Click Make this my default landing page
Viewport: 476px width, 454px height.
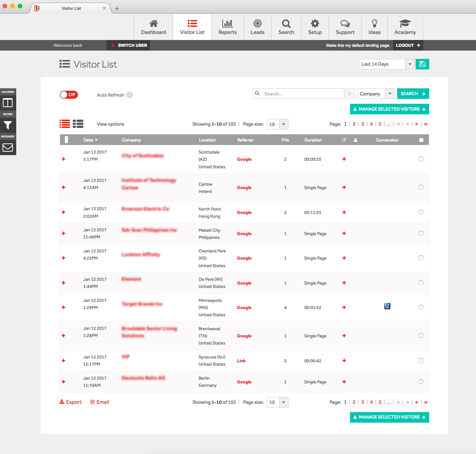click(358, 45)
